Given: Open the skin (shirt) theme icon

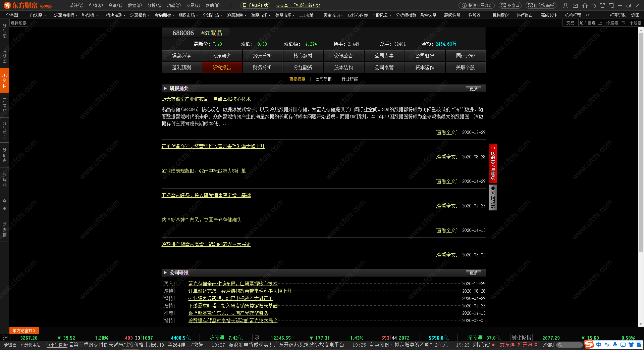Looking at the screenshot, I should pos(602,5).
